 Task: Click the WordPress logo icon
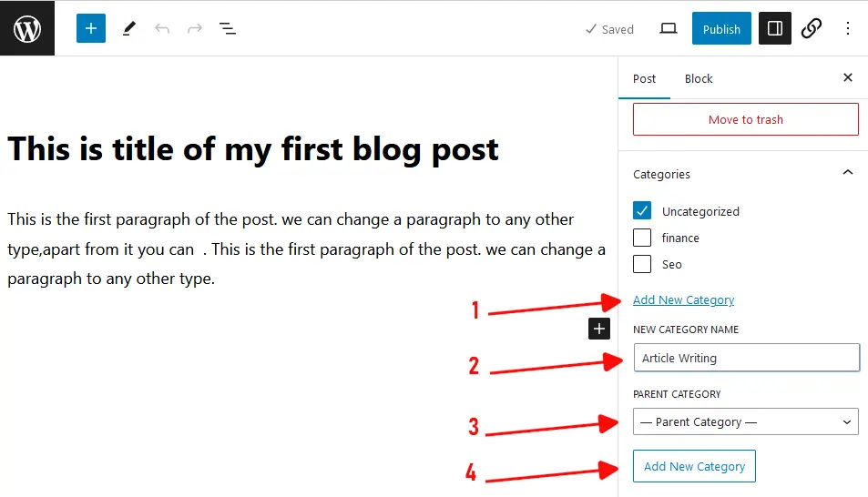[27, 28]
